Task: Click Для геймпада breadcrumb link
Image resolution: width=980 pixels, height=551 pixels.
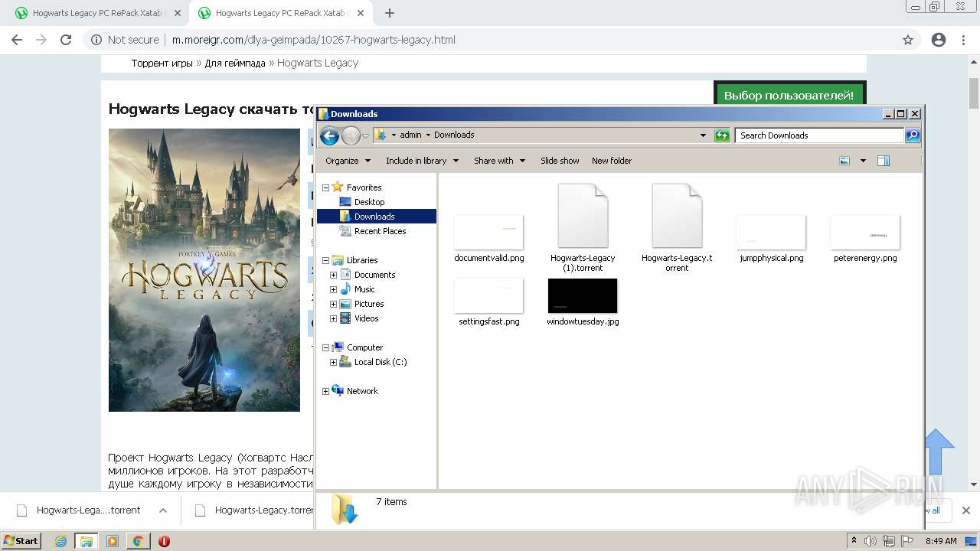Action: point(234,63)
